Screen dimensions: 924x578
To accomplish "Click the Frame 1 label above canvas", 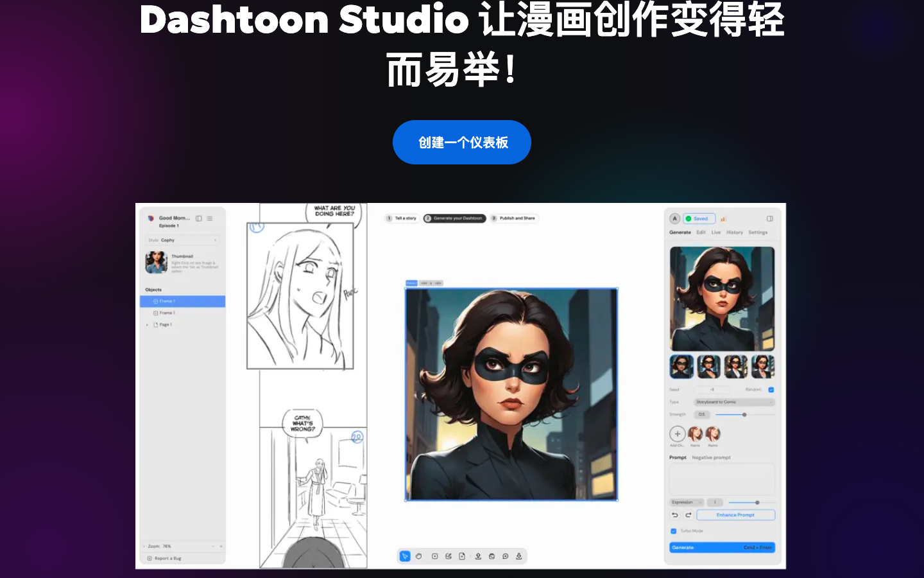I will [x=411, y=283].
